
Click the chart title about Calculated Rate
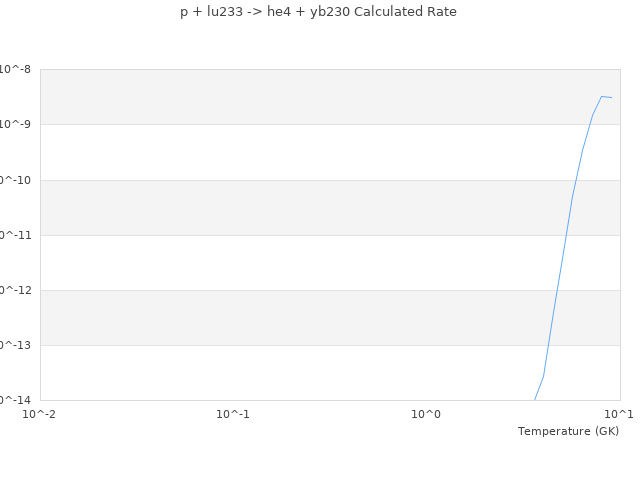click(x=318, y=12)
